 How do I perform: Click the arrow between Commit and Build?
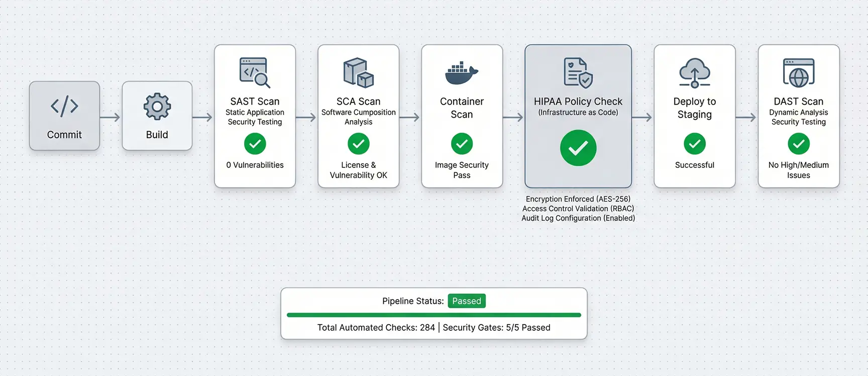click(x=111, y=118)
